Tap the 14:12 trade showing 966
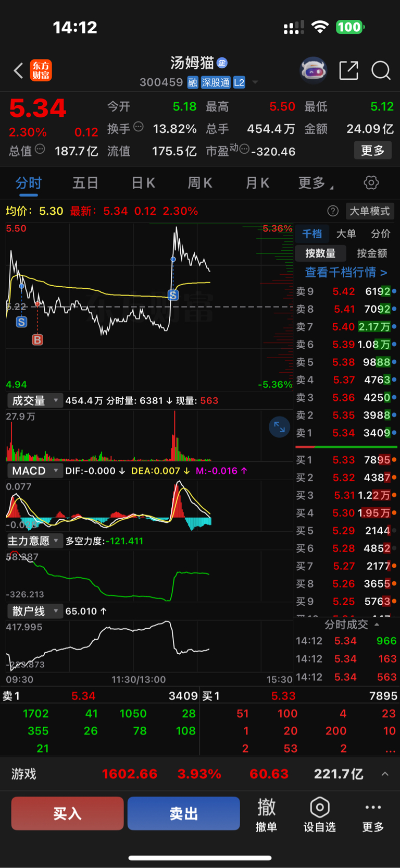 coord(346,641)
